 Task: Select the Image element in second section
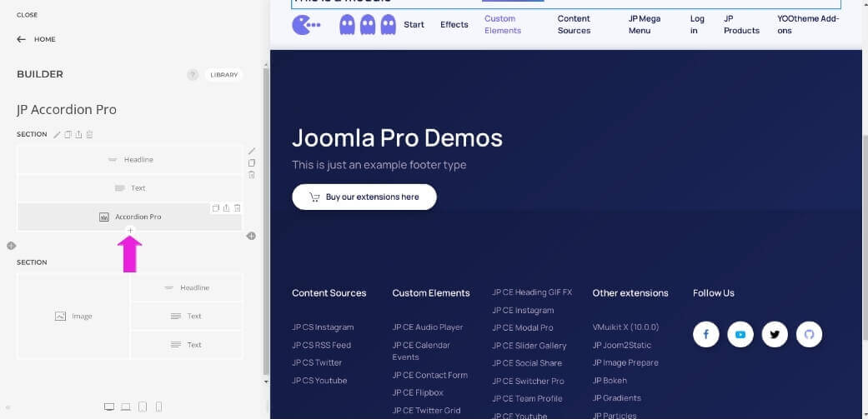point(73,317)
